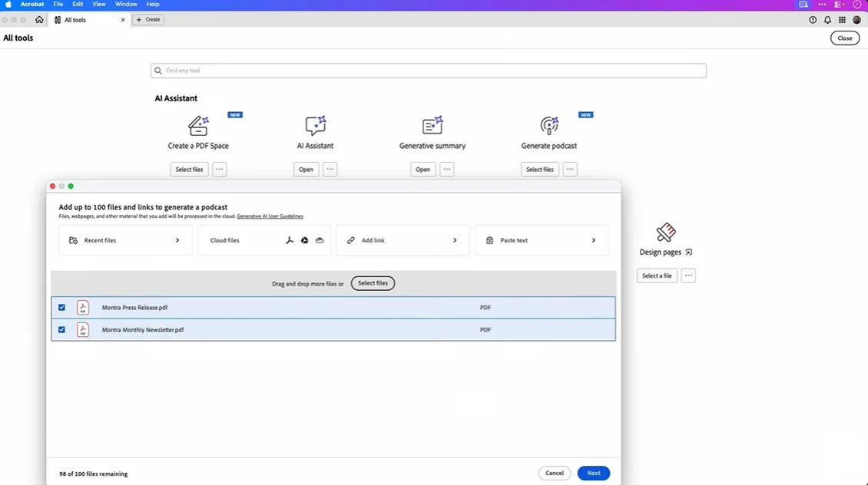Choose the Adobe cloud storage icon in Cloud files
The height and width of the screenshot is (485, 868).
pyautogui.click(x=290, y=240)
